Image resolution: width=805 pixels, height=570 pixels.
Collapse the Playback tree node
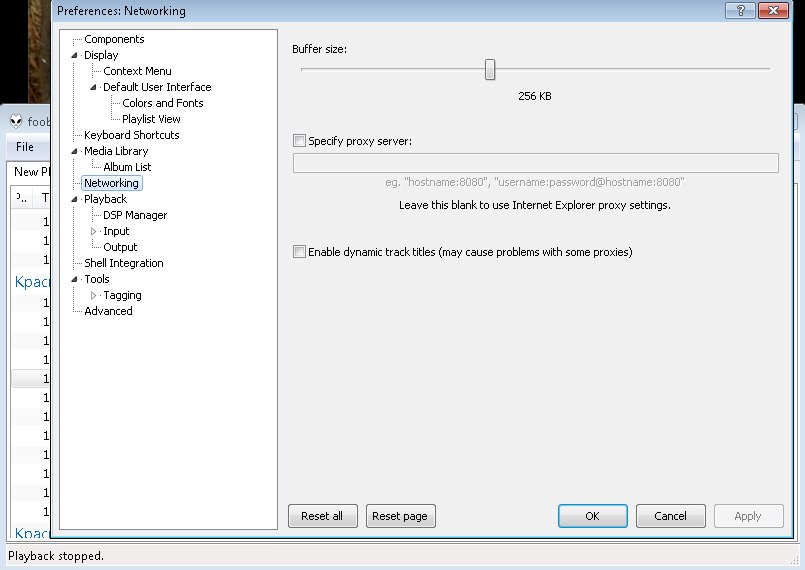(x=74, y=199)
